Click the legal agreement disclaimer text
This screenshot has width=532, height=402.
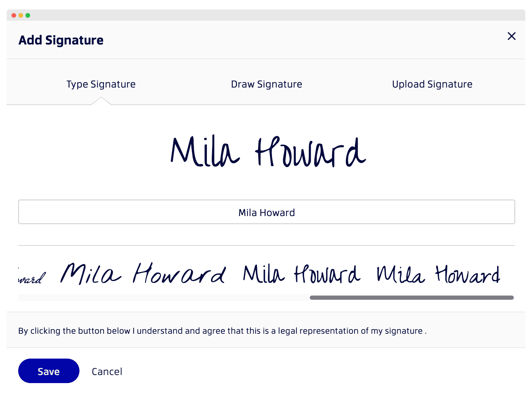pyautogui.click(x=222, y=330)
